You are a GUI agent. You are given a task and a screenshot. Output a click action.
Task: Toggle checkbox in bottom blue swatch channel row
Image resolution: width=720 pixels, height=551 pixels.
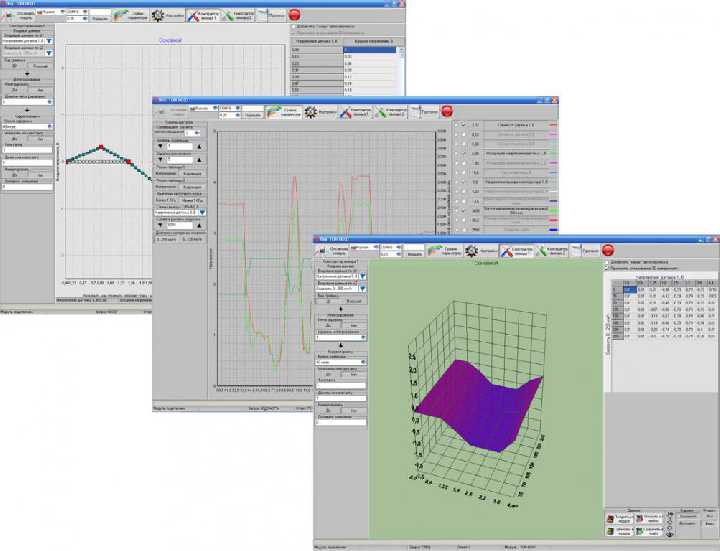click(x=464, y=230)
